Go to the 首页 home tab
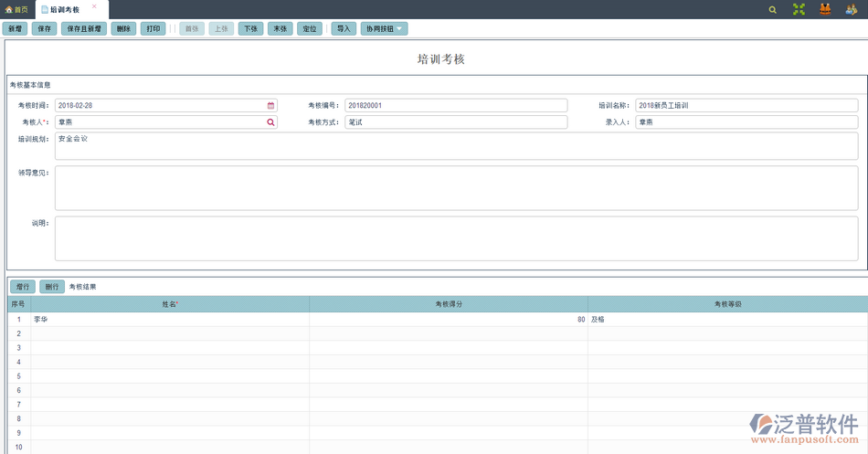This screenshot has width=868, height=454. [x=16, y=9]
